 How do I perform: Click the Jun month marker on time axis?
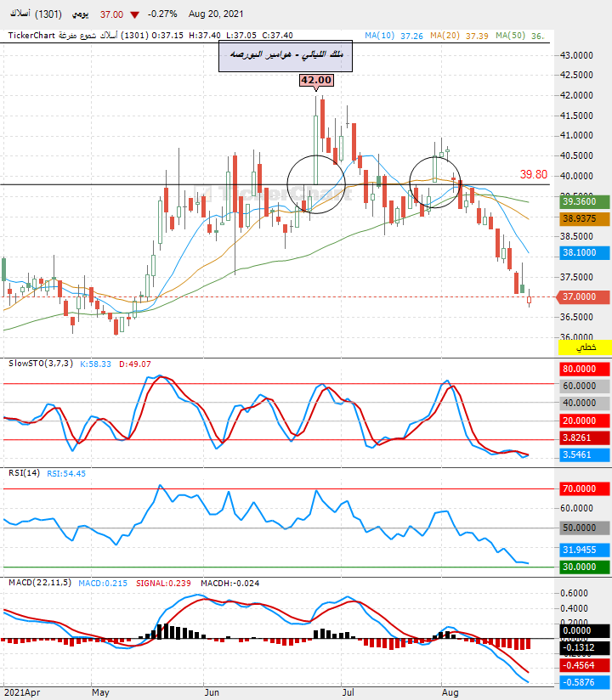pos(212,692)
